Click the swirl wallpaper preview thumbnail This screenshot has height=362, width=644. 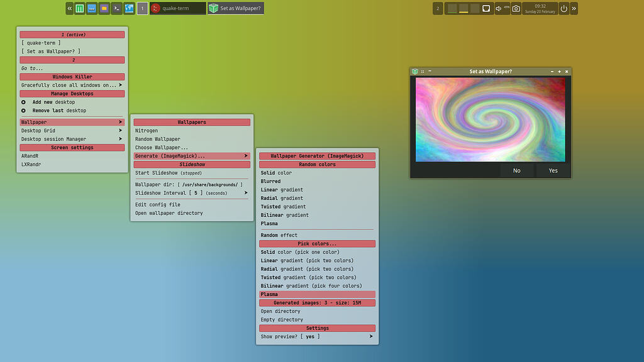491,119
